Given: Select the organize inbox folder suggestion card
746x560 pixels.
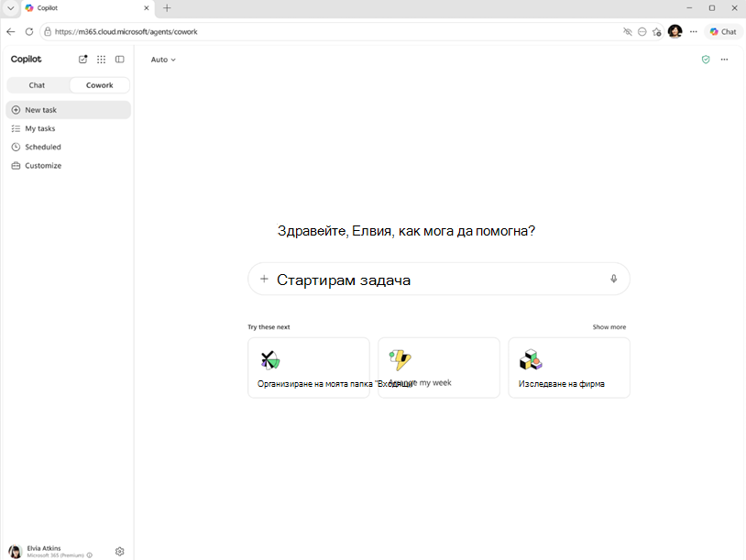Looking at the screenshot, I should (309, 368).
